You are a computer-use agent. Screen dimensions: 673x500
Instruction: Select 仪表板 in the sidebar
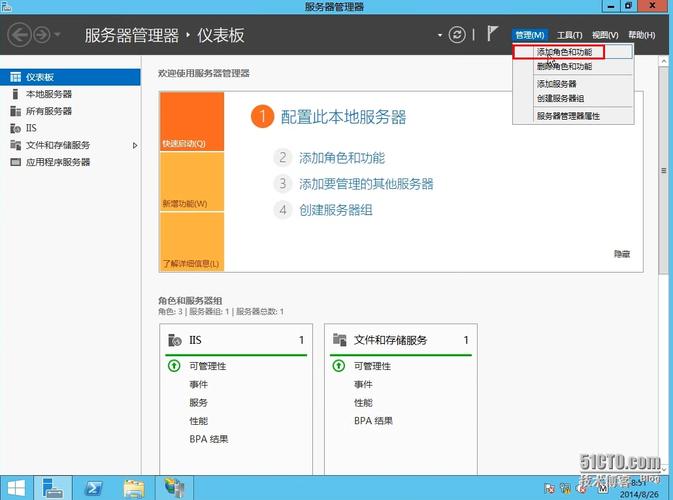[70, 77]
